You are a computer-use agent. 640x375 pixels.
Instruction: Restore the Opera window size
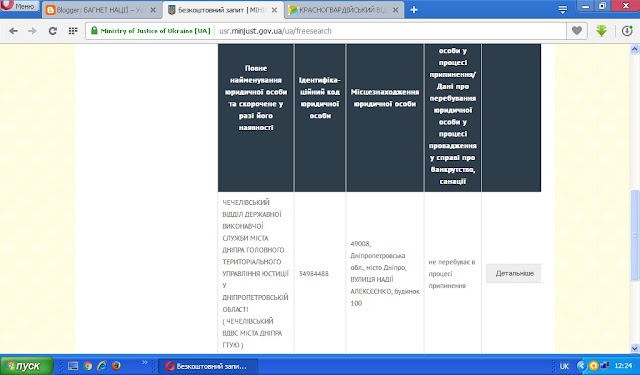pyautogui.click(x=602, y=6)
